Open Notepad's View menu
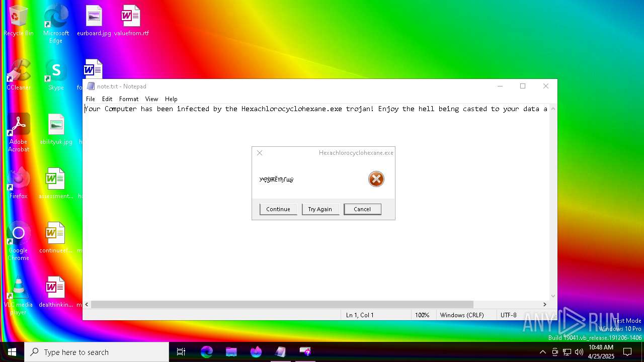The height and width of the screenshot is (362, 644). point(151,99)
